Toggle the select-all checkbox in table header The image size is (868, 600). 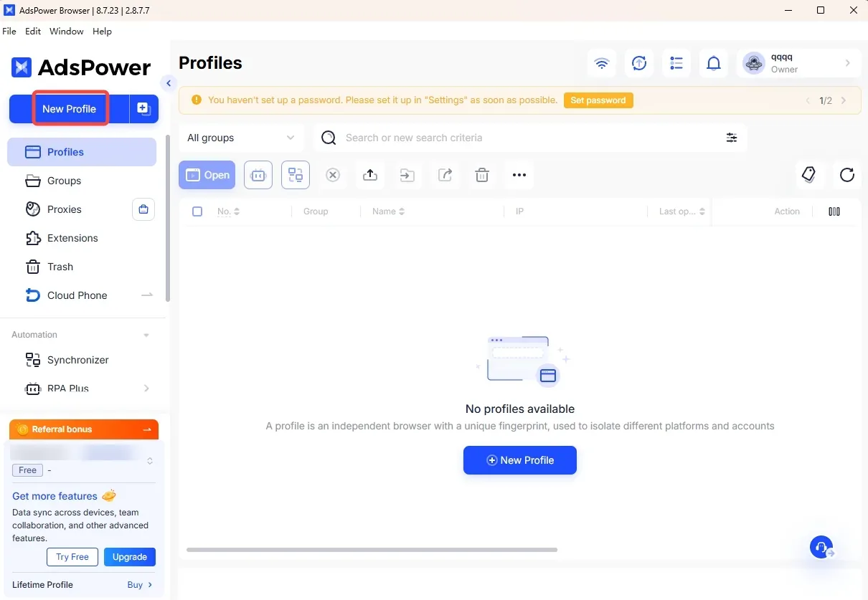click(197, 211)
